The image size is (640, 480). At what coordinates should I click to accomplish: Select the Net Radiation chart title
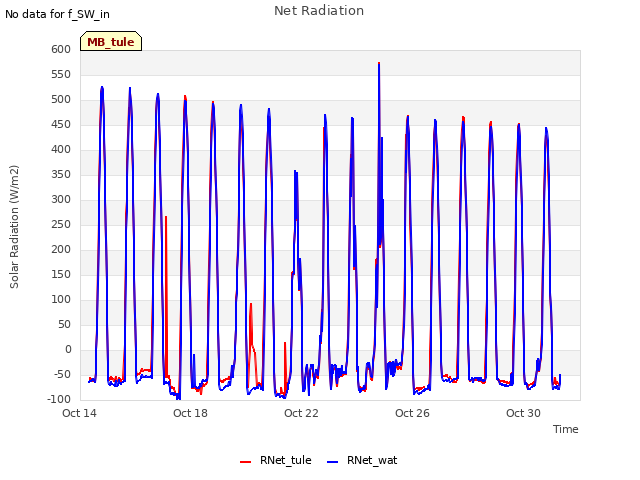pyautogui.click(x=319, y=11)
